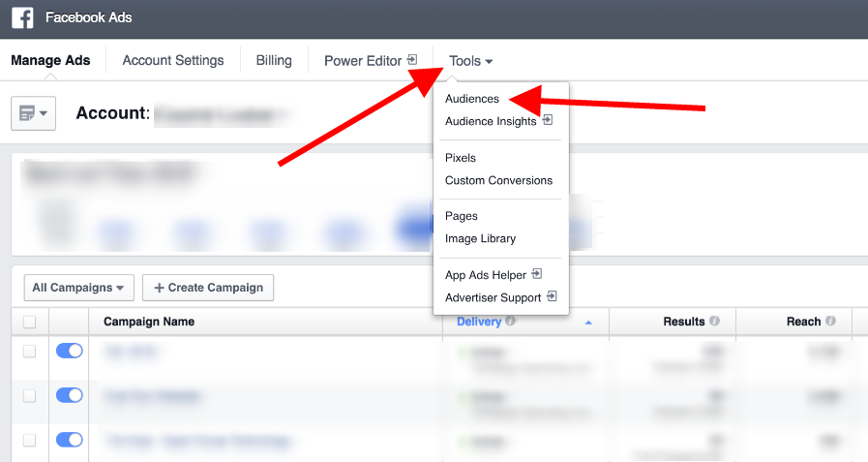Check the first campaign row checkbox
868x462 pixels.
[x=29, y=352]
